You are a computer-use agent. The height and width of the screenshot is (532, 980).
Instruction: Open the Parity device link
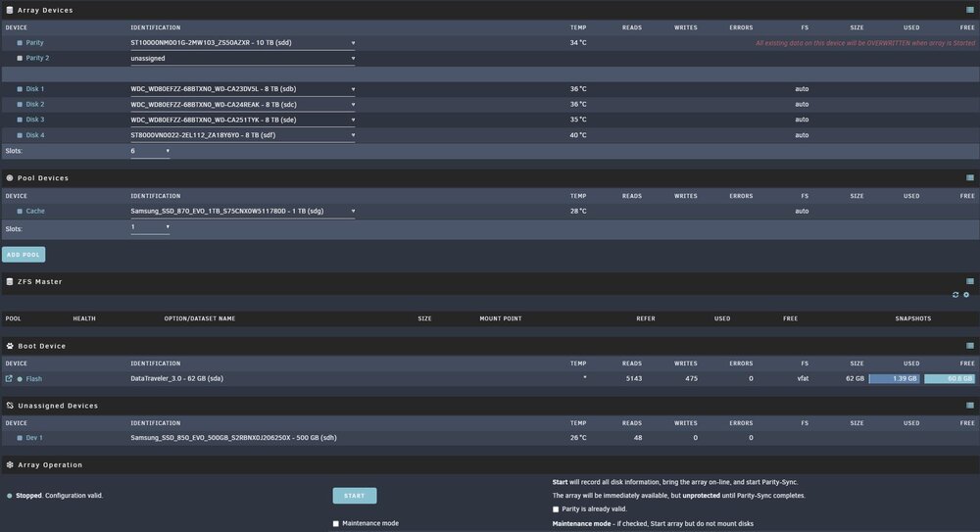point(34,43)
